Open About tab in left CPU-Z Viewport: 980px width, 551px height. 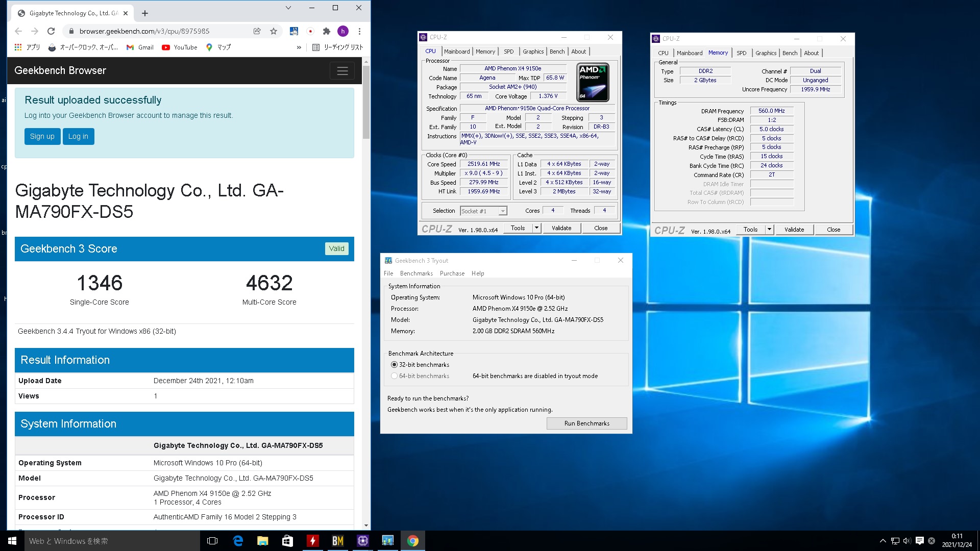tap(579, 52)
